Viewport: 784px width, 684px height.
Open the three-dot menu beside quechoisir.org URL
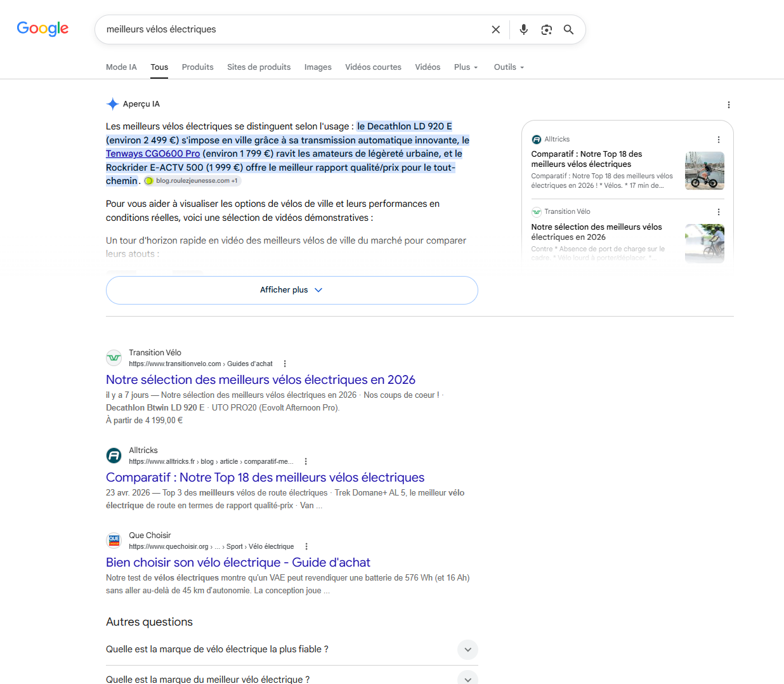306,546
